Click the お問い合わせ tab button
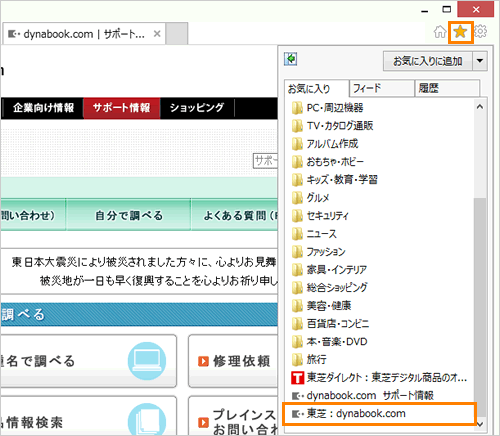Screen dimensions: 500x436 [33, 215]
